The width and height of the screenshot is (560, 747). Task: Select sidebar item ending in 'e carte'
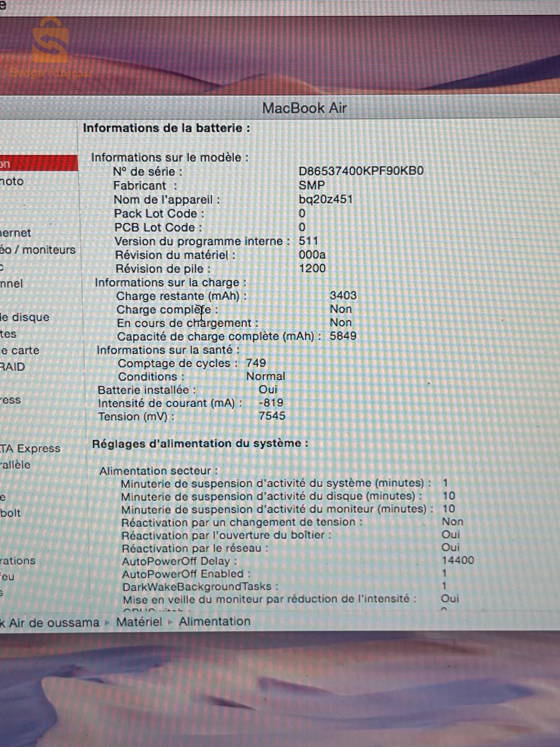click(x=20, y=350)
